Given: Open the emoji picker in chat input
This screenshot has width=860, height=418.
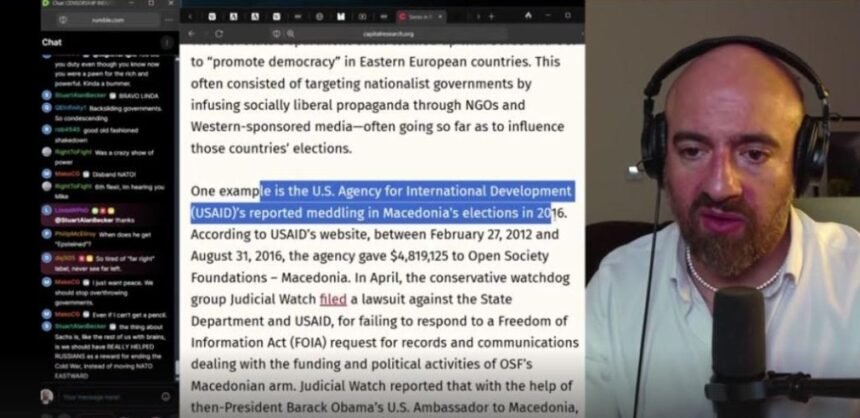Looking at the screenshot, I should pos(166,397).
